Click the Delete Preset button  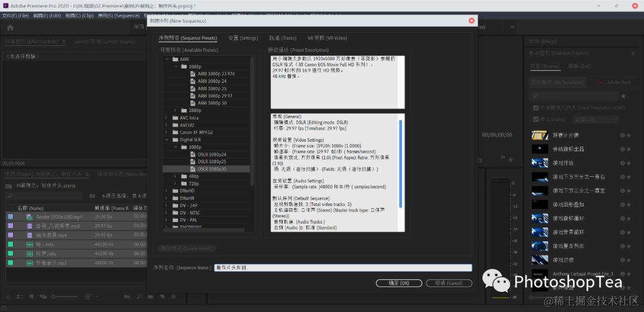(x=186, y=248)
